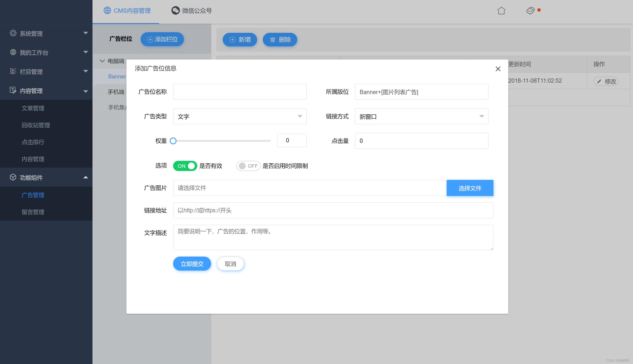Click the 内容管理 edit icon

coord(13,90)
